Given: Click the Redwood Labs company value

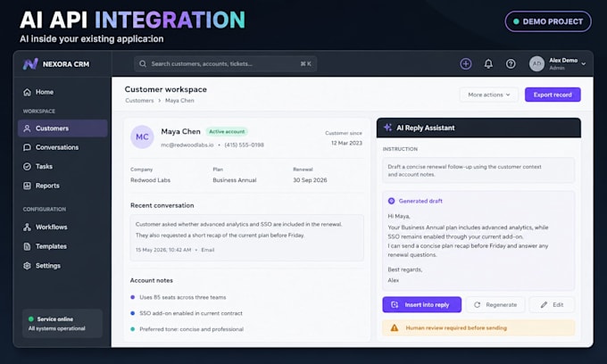Looking at the screenshot, I should [150, 180].
